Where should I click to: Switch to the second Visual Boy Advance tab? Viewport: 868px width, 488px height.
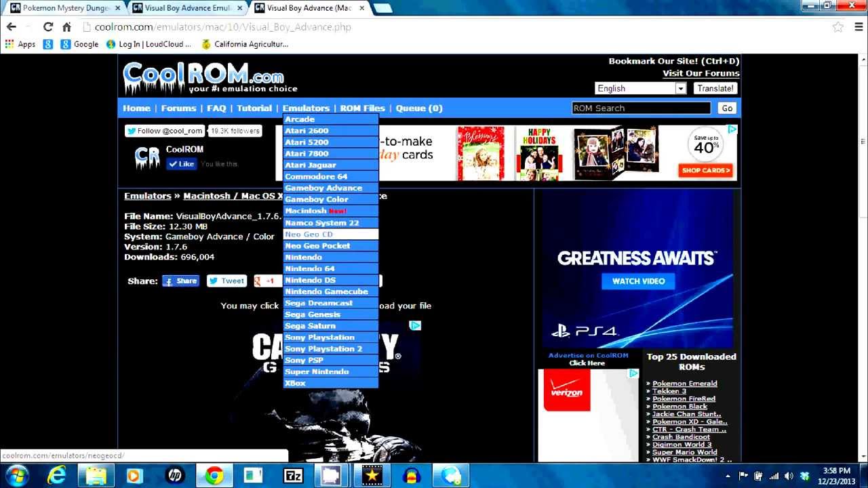point(309,8)
